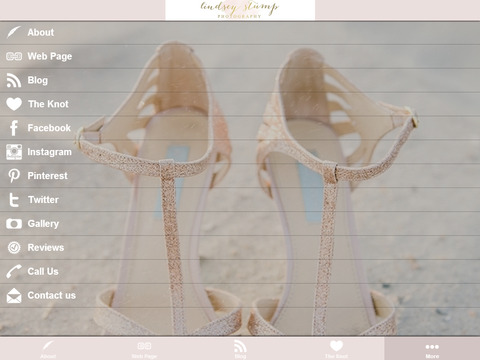Select the RSS Blog icon in the list
This screenshot has height=360, width=480.
coord(14,80)
